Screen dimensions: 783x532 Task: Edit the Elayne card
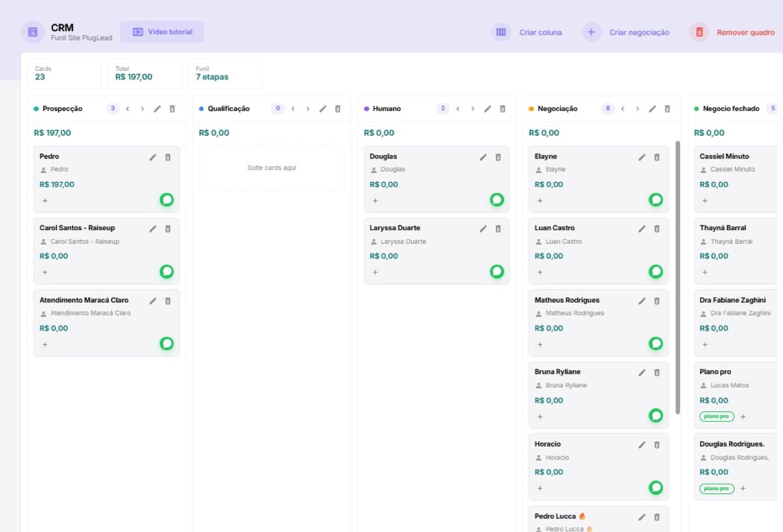(x=641, y=157)
